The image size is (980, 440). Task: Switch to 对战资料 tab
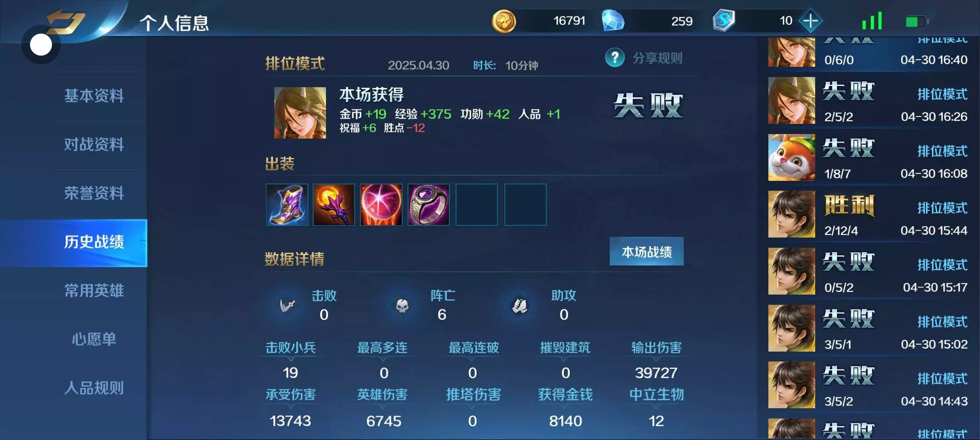[x=94, y=145]
